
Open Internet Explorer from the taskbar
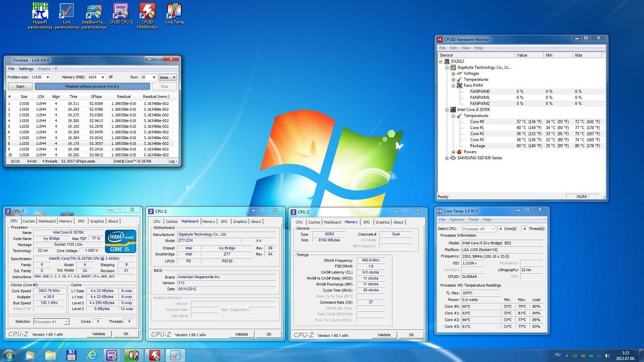(92, 355)
